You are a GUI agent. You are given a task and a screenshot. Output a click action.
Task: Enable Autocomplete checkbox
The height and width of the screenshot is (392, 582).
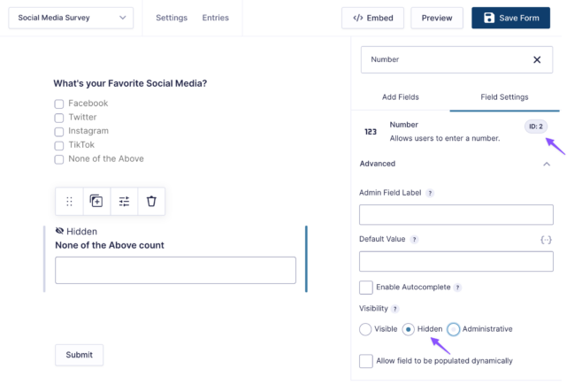[366, 288]
